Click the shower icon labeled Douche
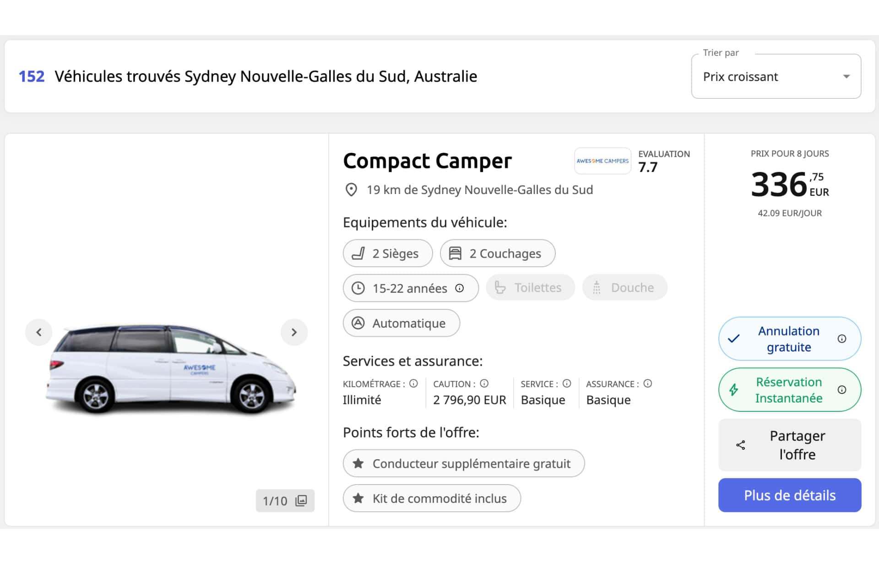This screenshot has height=588, width=879. tap(597, 287)
